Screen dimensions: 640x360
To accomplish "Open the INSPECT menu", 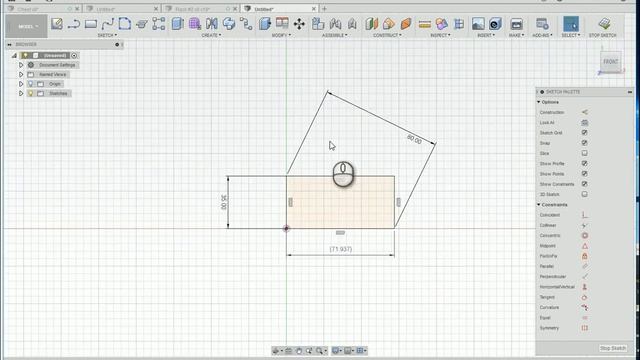I will [x=440, y=35].
